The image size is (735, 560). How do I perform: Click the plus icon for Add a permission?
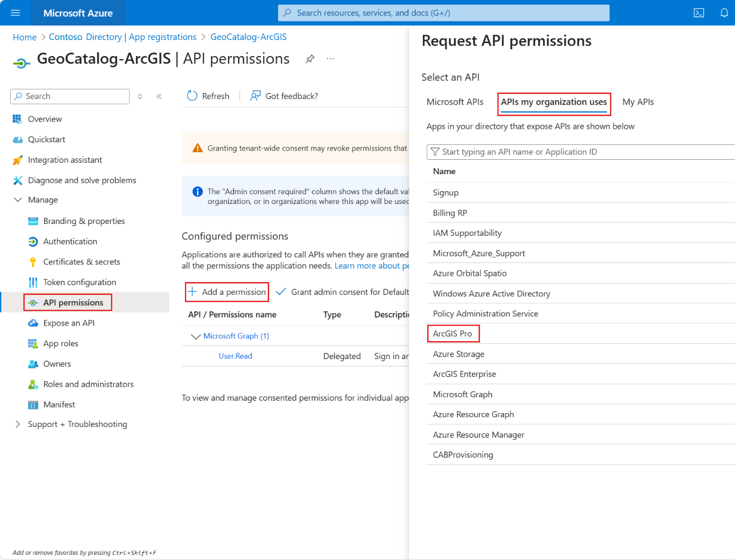[x=192, y=292]
